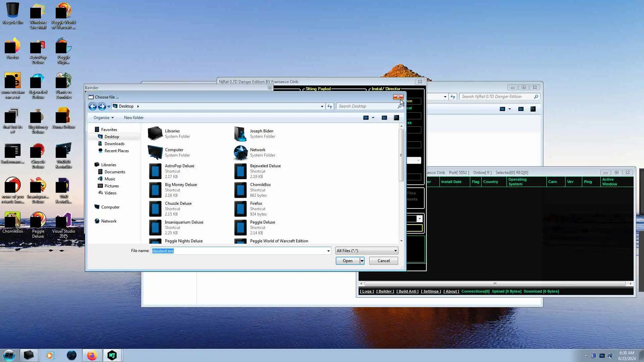Viewport: 644px width, 362px height.
Task: Open the Settings tab in NjRat
Action: coord(431,291)
